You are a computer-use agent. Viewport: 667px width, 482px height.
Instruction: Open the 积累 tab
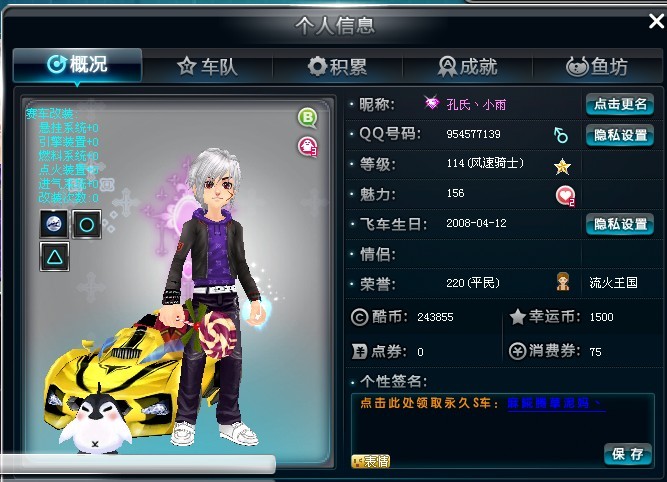click(337, 66)
